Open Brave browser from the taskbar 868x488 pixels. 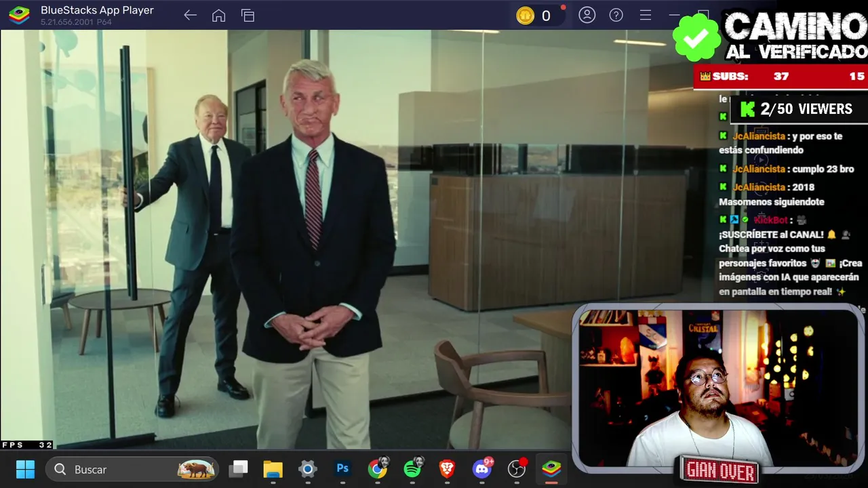(447, 469)
